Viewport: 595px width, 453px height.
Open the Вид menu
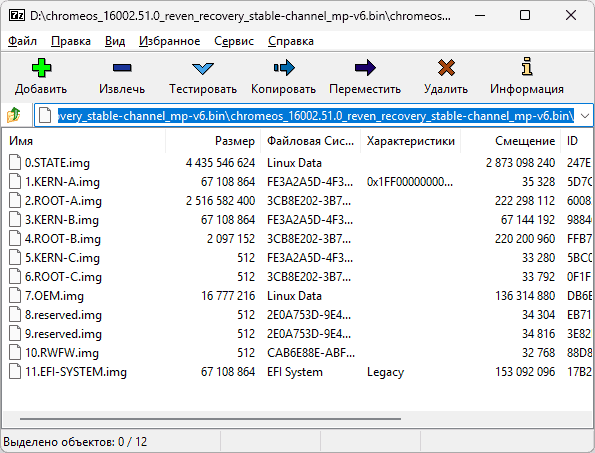click(115, 41)
